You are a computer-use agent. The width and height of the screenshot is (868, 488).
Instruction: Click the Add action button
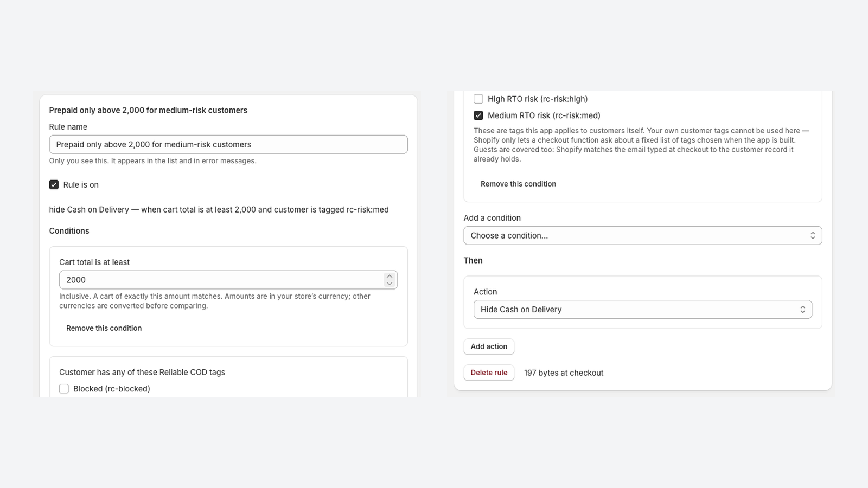pyautogui.click(x=489, y=346)
